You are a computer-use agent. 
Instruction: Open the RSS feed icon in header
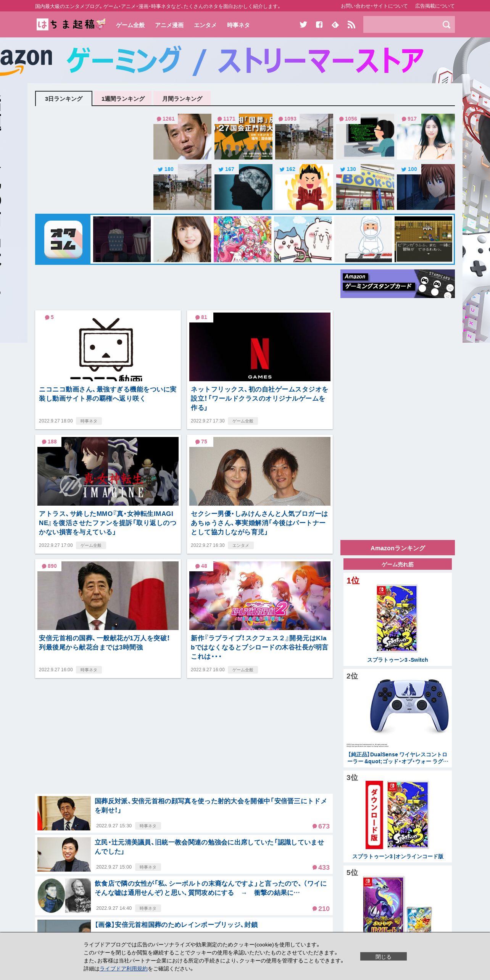(x=351, y=25)
